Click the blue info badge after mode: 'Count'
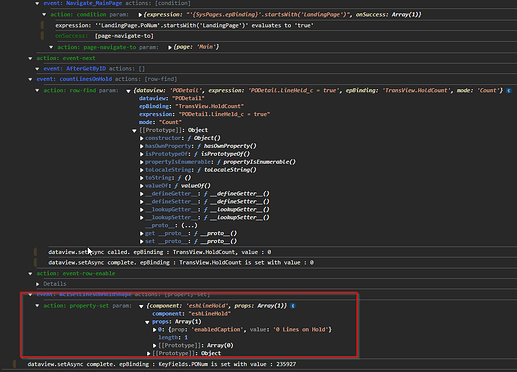The height and width of the screenshot is (372, 517). point(509,90)
